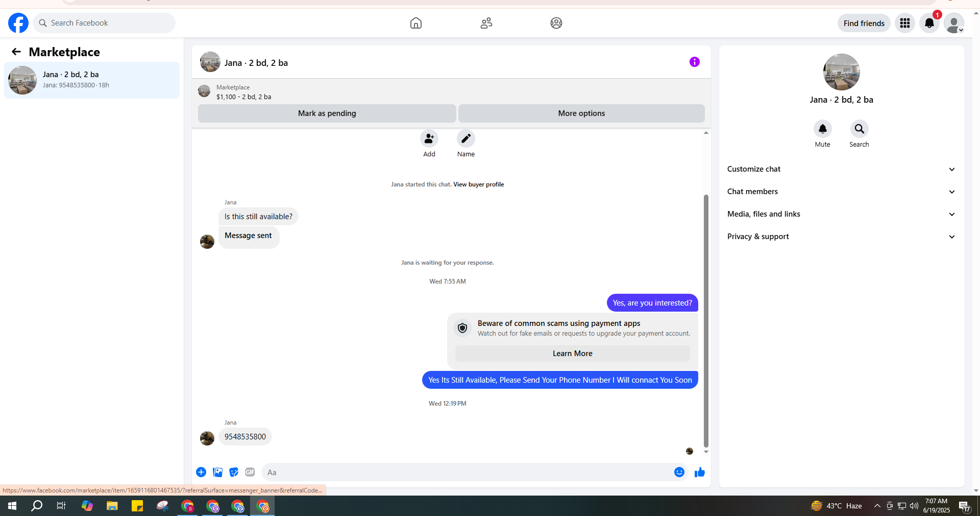Open the GIF picker
This screenshot has height=516, width=980.
pyautogui.click(x=250, y=472)
